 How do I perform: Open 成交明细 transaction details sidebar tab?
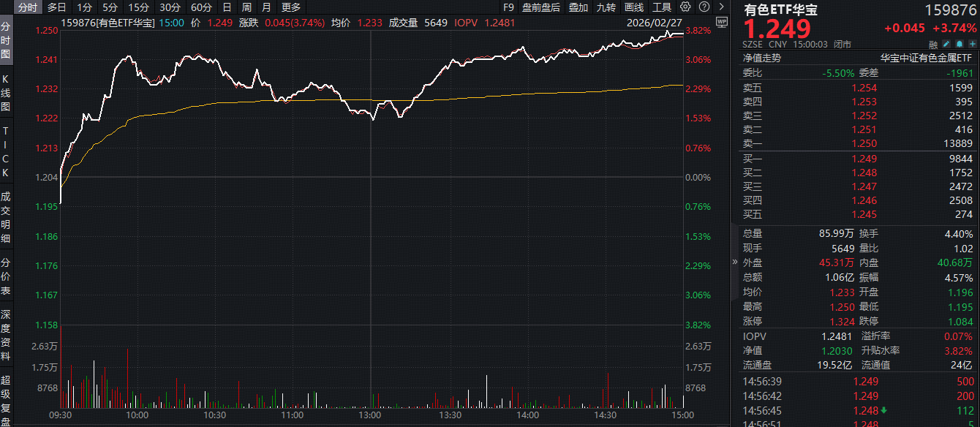point(6,217)
